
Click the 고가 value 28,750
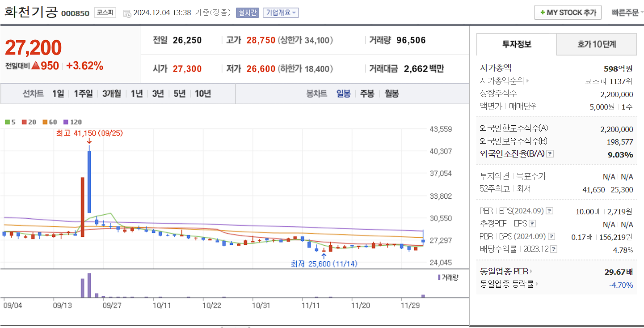pos(261,40)
